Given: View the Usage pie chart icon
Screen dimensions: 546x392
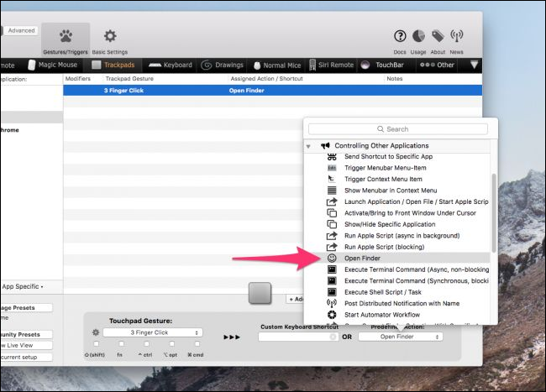Looking at the screenshot, I should 418,36.
